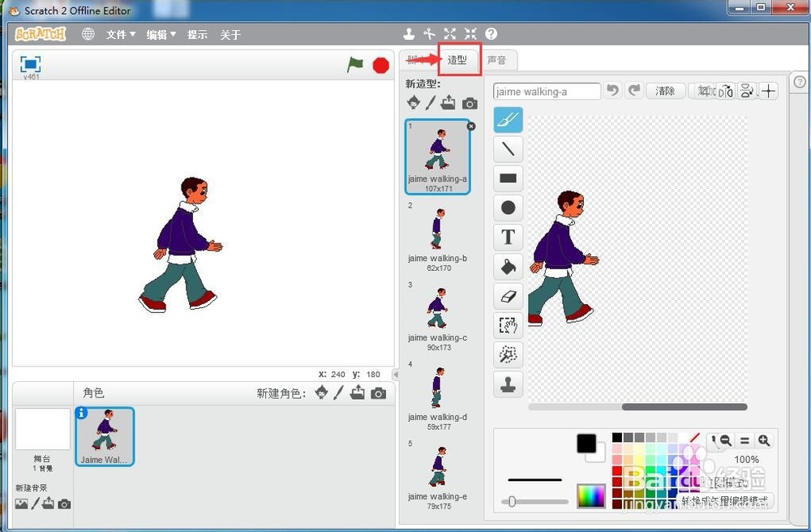Pick the black color swatch
Image resolution: width=811 pixels, height=532 pixels.
tap(617, 437)
